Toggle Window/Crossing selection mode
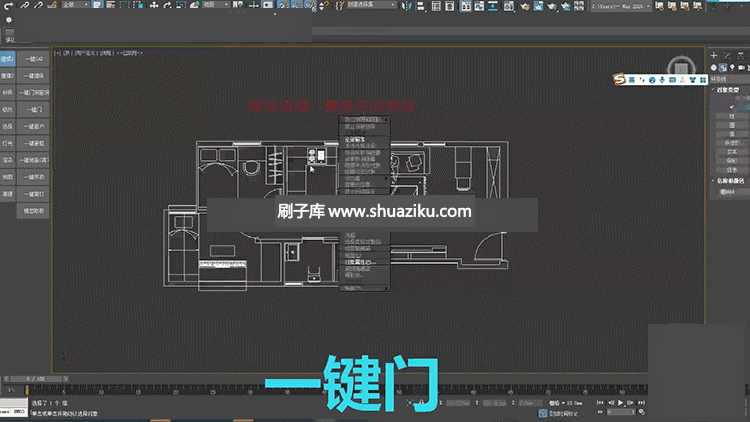 click(139, 5)
